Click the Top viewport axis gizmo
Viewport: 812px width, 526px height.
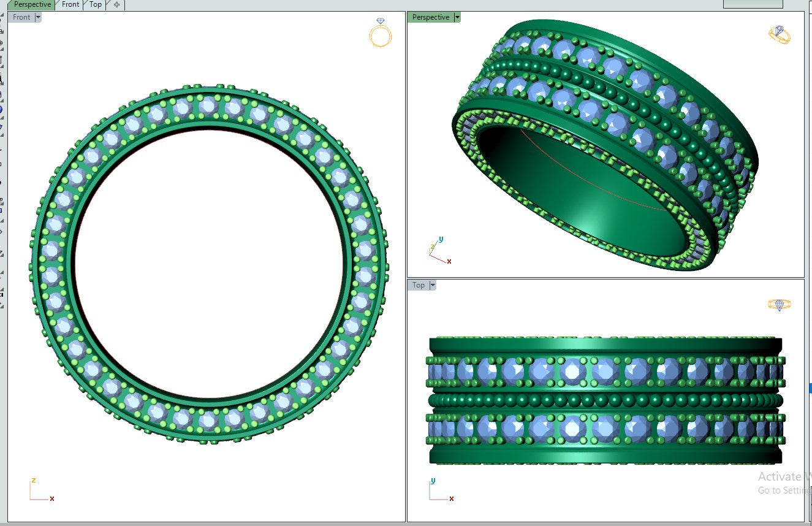click(x=440, y=490)
